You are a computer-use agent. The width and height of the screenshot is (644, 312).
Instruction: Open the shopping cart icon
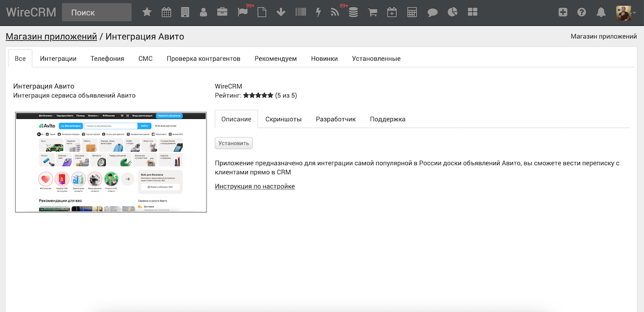click(x=372, y=12)
